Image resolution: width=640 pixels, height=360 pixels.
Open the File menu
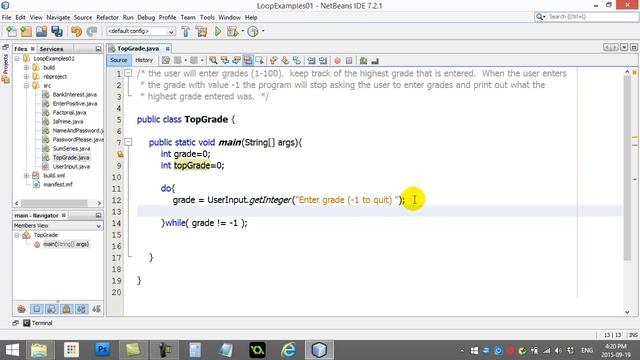tap(7, 18)
